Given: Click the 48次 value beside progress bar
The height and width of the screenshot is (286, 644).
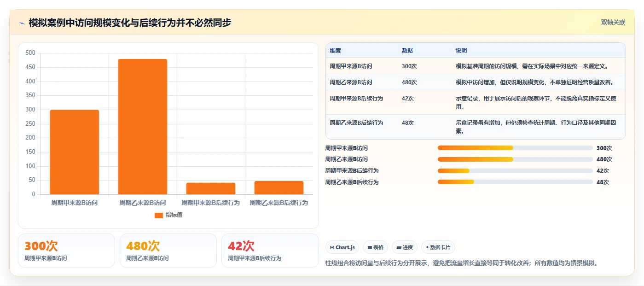Looking at the screenshot, I should pos(603,182).
